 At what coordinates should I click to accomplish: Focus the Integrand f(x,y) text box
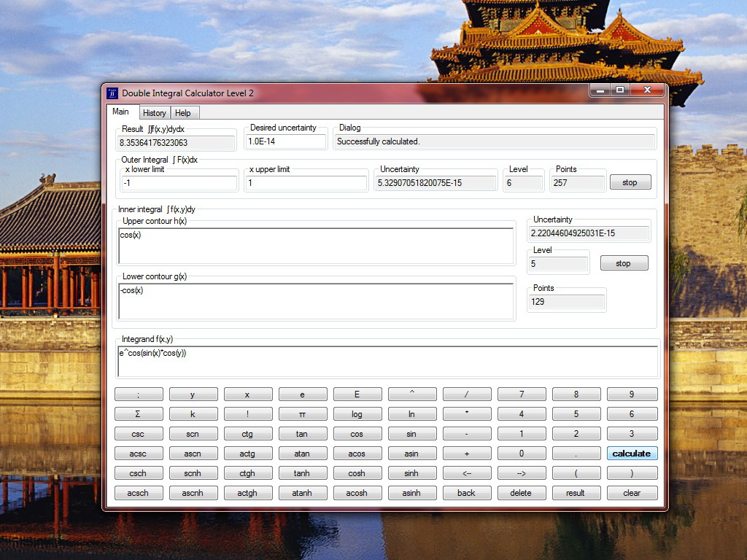click(x=387, y=361)
